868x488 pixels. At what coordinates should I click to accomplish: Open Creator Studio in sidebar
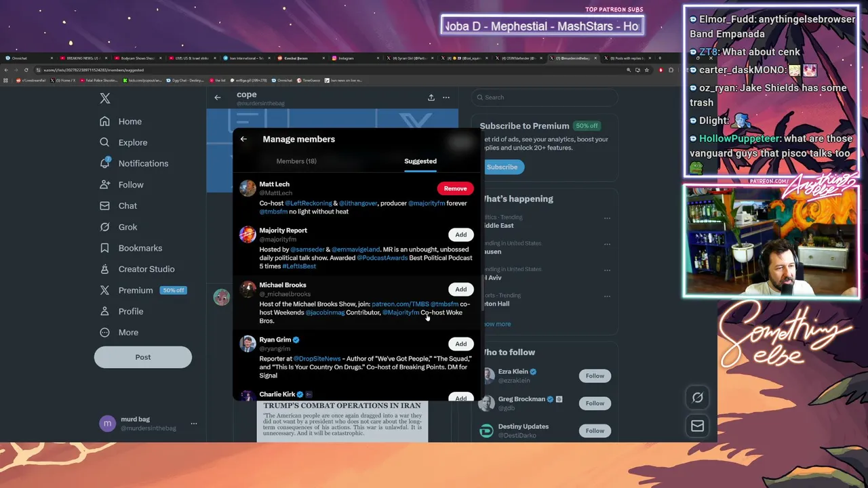(x=137, y=269)
